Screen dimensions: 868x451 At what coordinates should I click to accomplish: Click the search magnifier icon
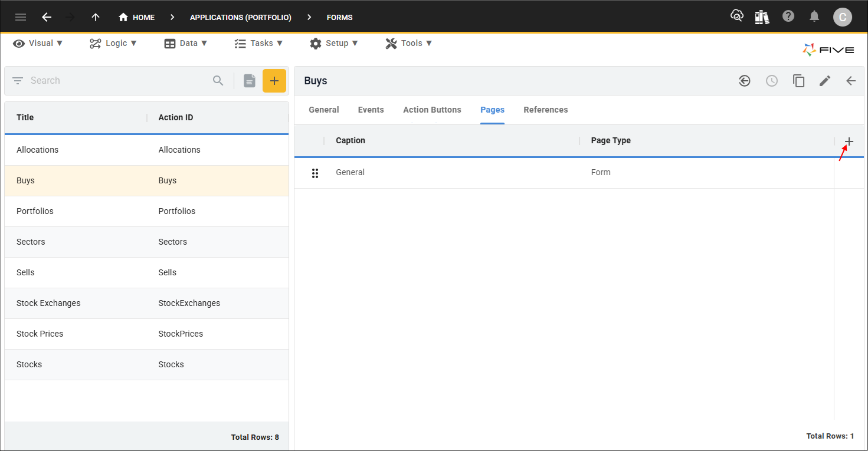coord(218,81)
